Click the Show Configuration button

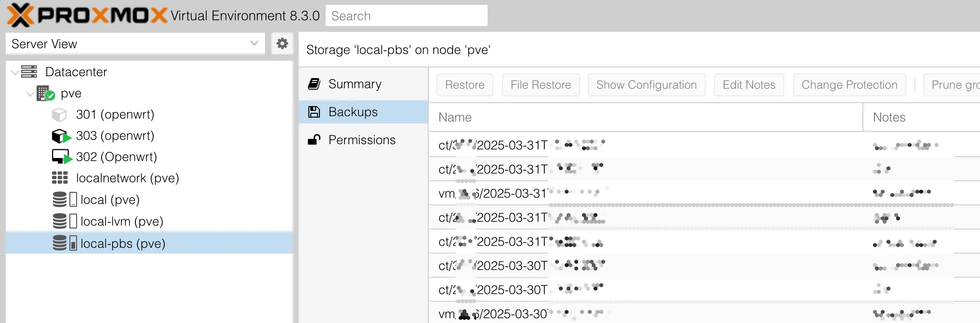(x=647, y=85)
